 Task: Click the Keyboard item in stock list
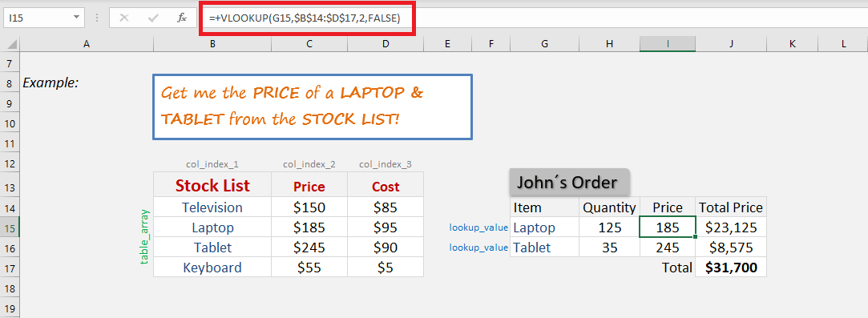tap(212, 268)
